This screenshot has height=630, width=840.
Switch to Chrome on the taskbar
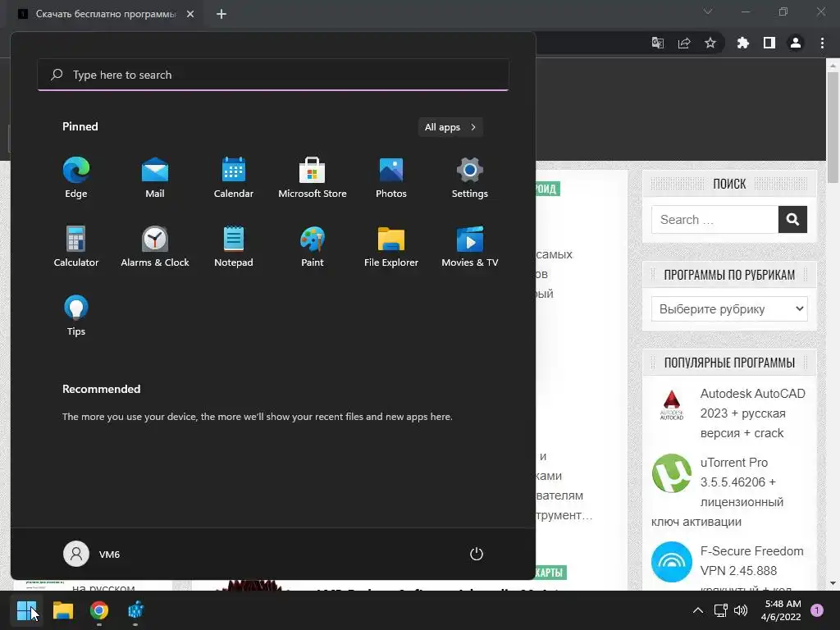click(x=99, y=610)
